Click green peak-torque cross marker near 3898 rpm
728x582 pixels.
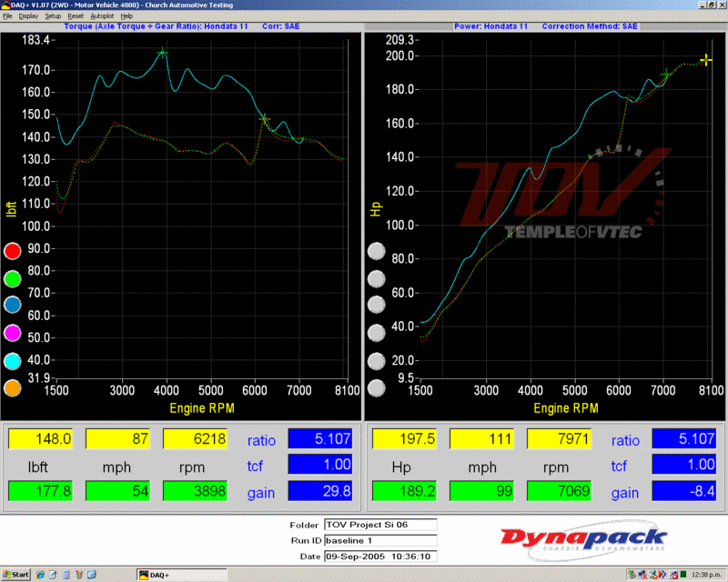(x=162, y=53)
